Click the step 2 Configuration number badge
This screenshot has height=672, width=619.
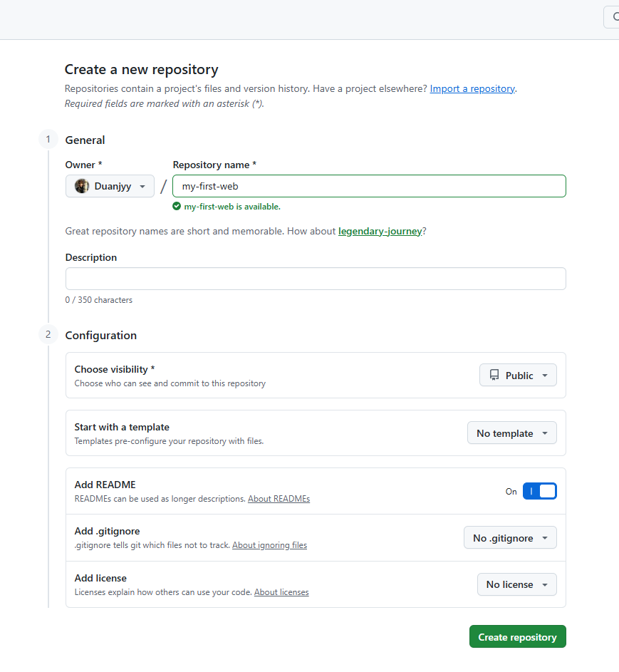point(48,334)
